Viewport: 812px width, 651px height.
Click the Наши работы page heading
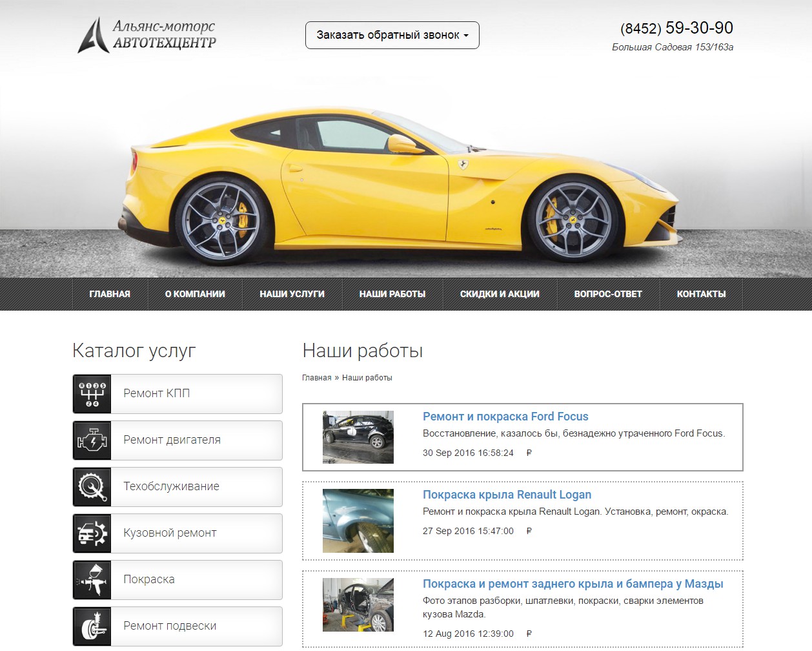[x=363, y=351]
